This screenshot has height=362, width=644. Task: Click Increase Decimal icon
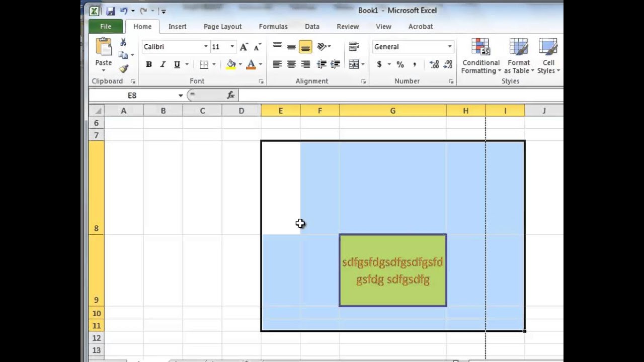pyautogui.click(x=434, y=64)
